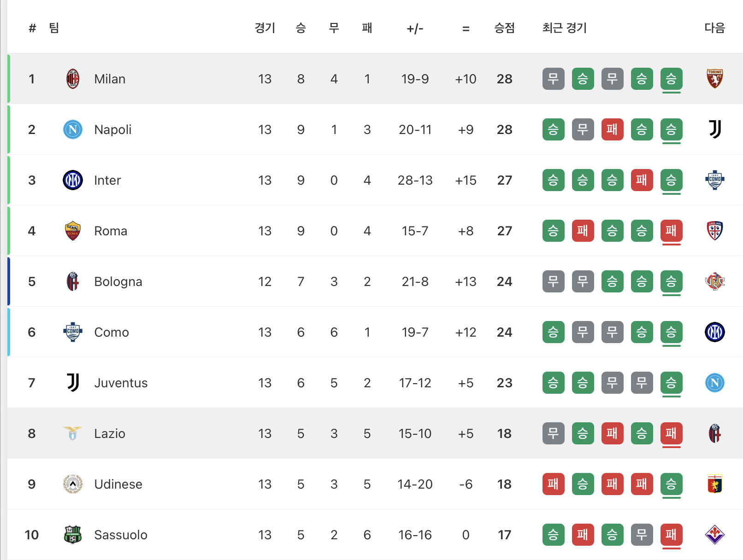Click the +/- goals column header
This screenshot has width=743, height=560.
415,29
